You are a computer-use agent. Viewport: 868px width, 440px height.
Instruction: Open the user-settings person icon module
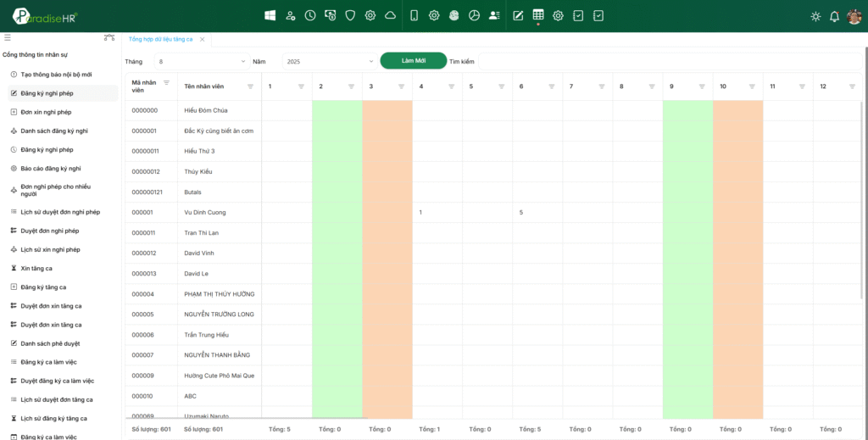(290, 15)
